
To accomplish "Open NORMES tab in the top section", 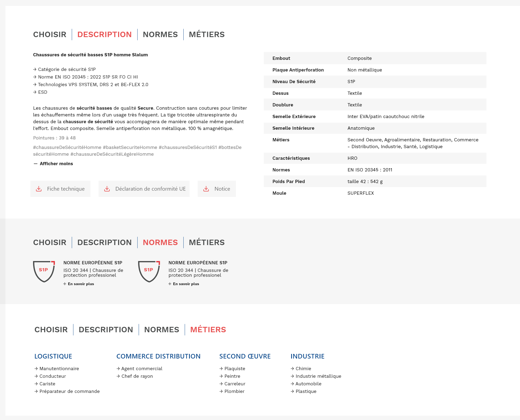I will [x=160, y=34].
